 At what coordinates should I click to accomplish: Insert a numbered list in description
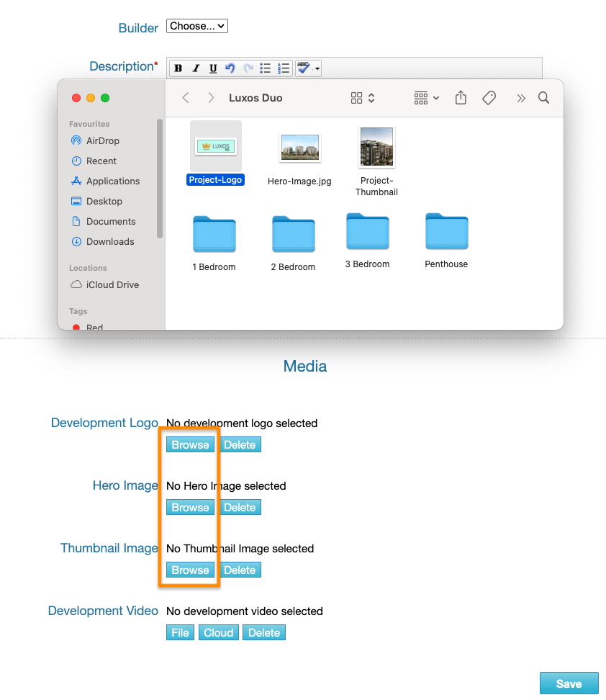(284, 68)
